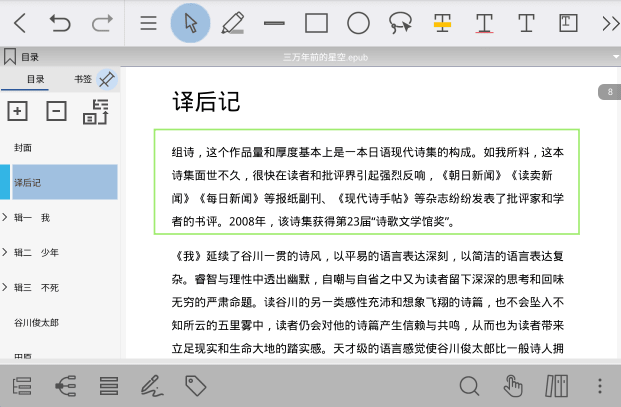The image size is (621, 407).
Task: Toggle the pin sidebar button
Action: [x=107, y=80]
